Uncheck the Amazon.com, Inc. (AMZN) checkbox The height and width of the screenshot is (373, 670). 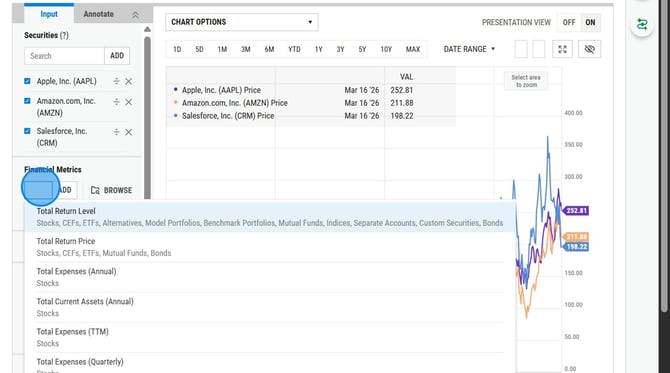point(27,101)
